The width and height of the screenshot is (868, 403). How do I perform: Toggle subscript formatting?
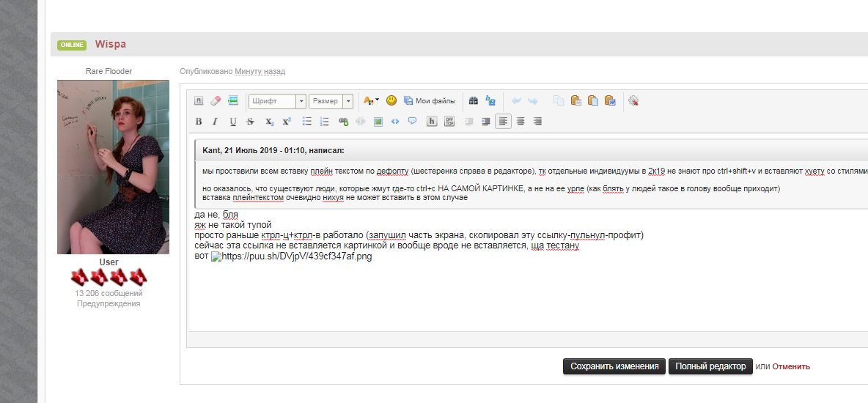coord(269,121)
